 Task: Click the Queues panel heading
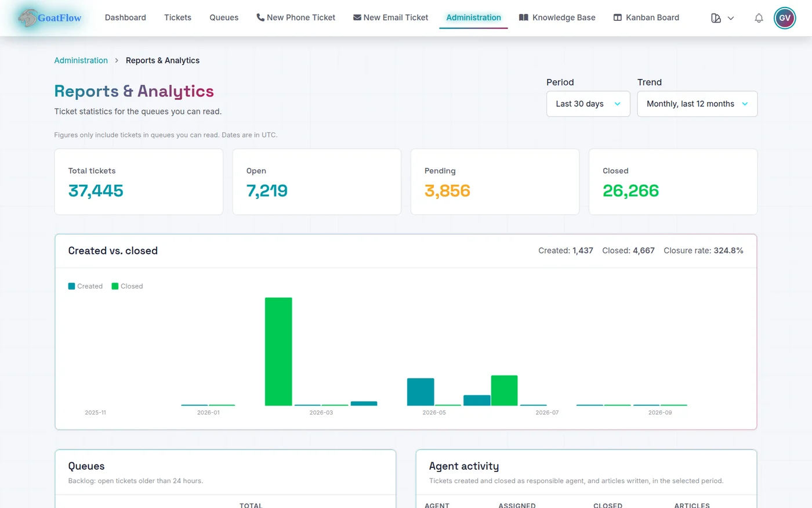(x=86, y=466)
